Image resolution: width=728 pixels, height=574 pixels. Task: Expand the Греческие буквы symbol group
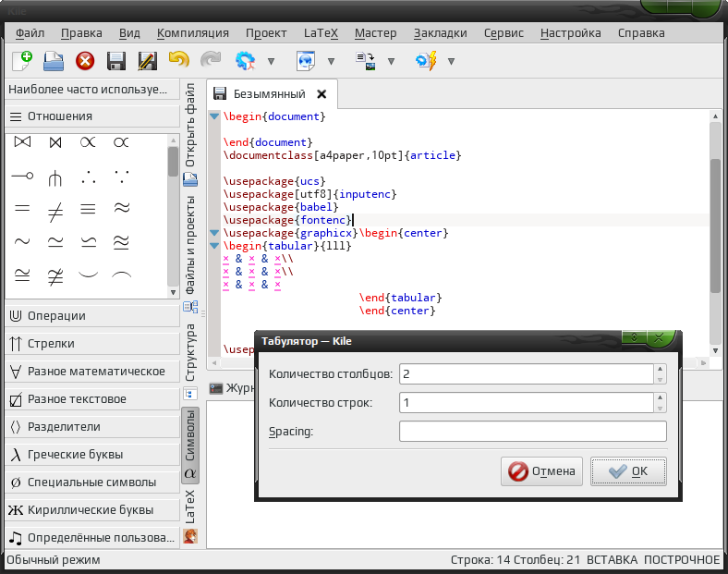92,454
